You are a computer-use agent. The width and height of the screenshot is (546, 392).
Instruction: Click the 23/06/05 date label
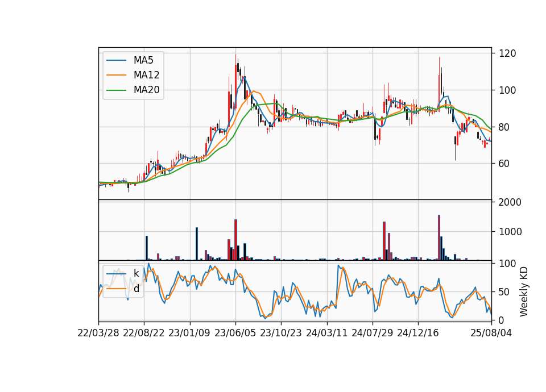[x=235, y=333]
